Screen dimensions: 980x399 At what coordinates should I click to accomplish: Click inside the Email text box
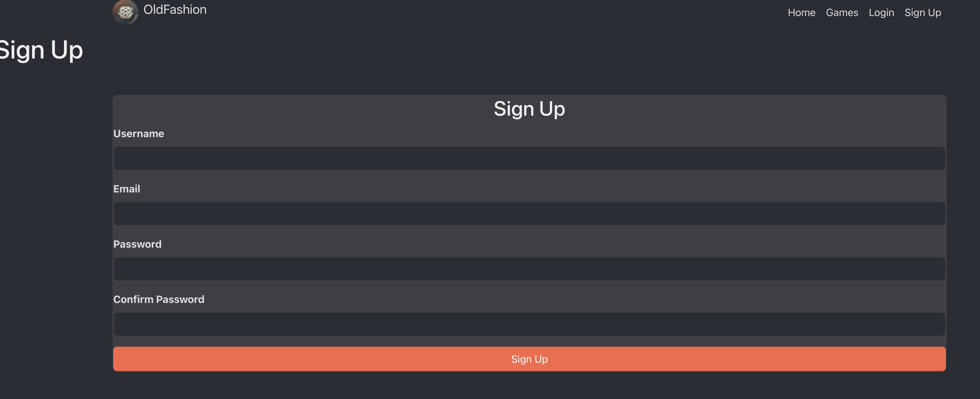pos(529,214)
